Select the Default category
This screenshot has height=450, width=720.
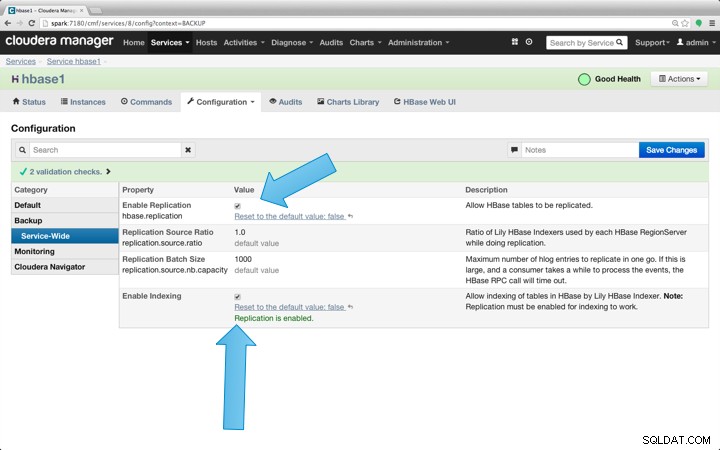(x=65, y=205)
